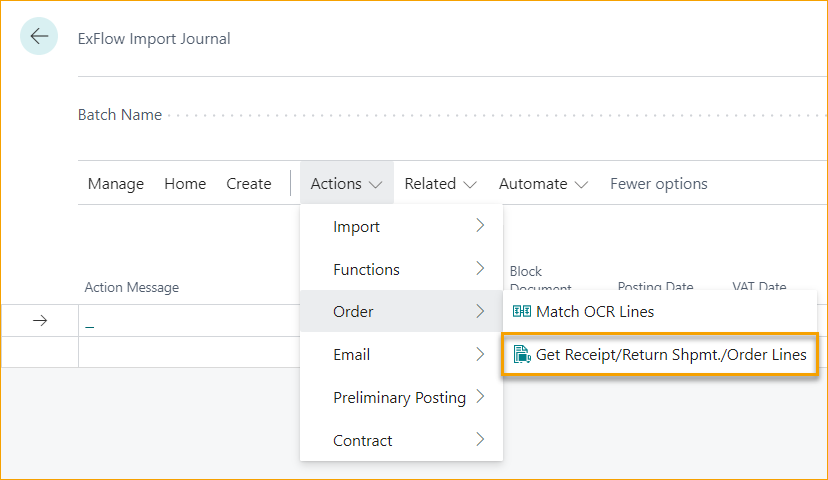Open the Manage menu
Image resolution: width=828 pixels, height=480 pixels.
tap(116, 184)
